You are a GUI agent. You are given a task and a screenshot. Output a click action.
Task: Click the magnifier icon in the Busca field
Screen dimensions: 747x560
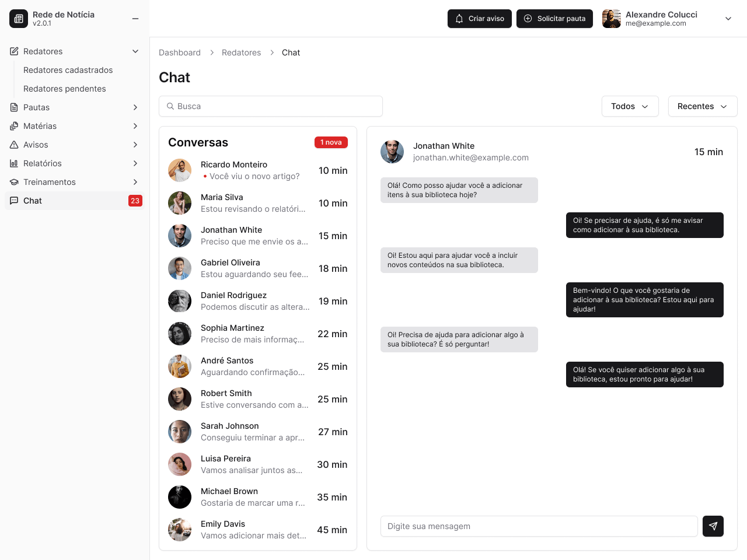[x=170, y=106]
